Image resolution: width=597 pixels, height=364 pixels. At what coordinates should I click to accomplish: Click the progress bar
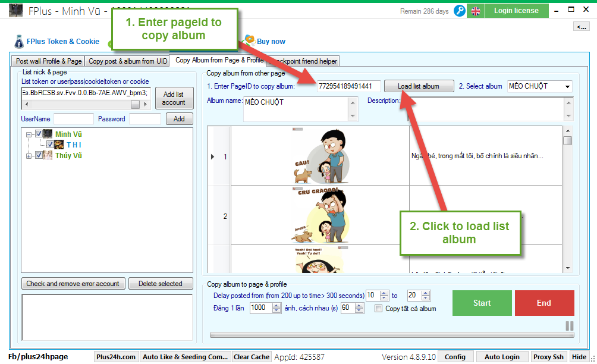point(392,335)
